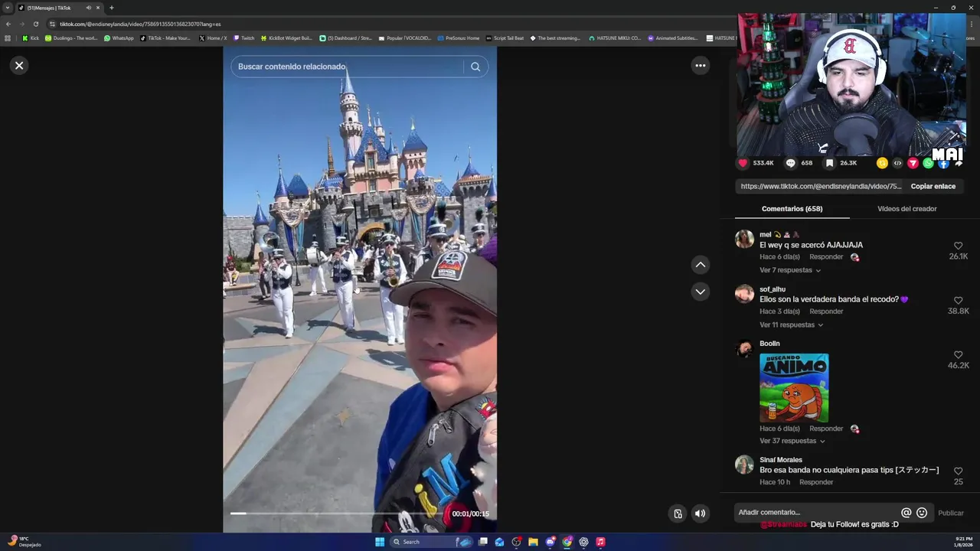Screen dimensions: 980x551
Task: Open ChatGPT icon in the taskbar
Action: point(583,542)
